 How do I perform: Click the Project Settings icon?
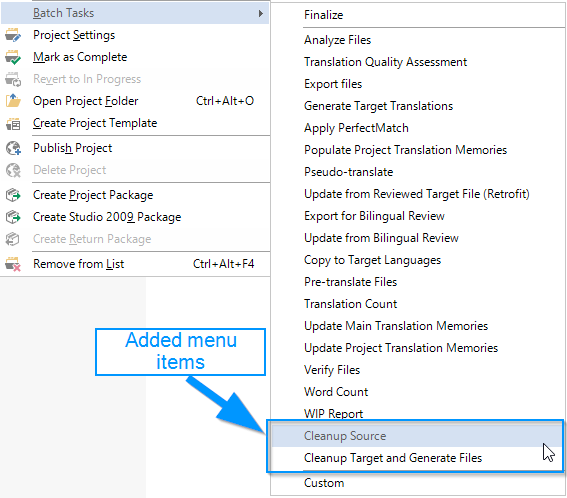(x=13, y=35)
